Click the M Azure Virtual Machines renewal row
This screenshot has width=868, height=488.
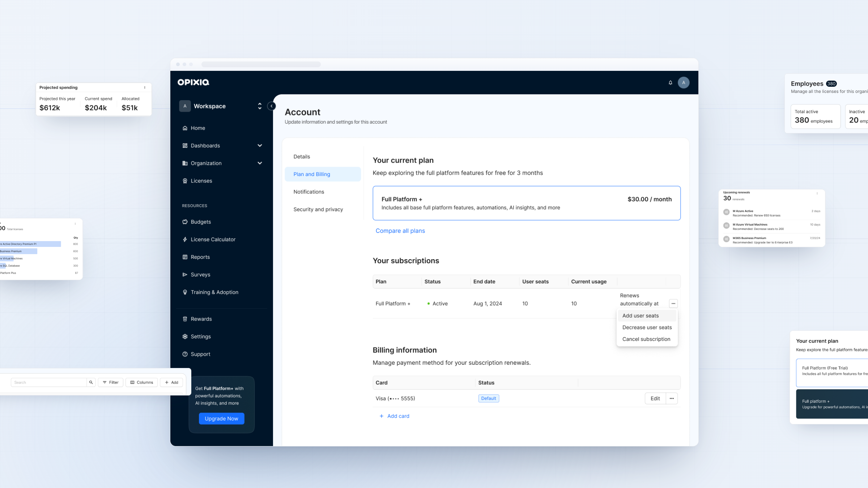(772, 227)
